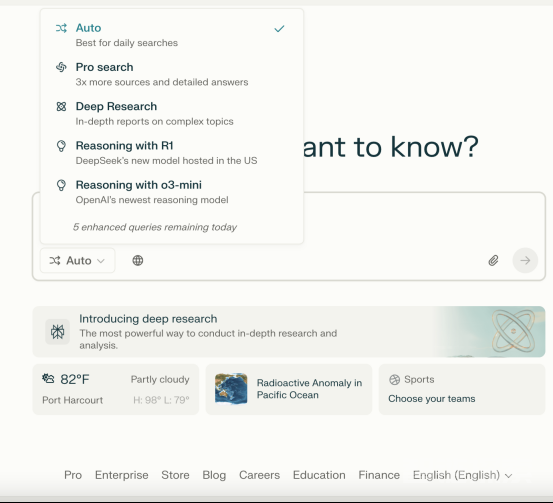Open Radioactive Anomaly in Pacific Ocean thumbnail

(x=231, y=389)
